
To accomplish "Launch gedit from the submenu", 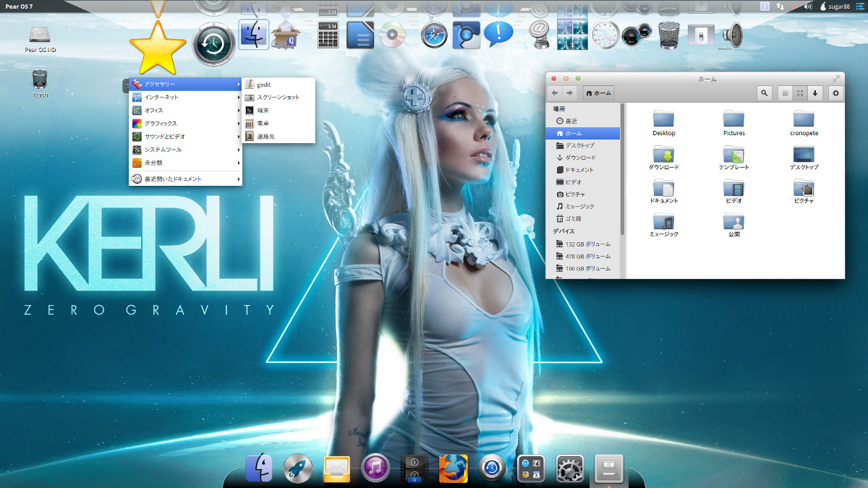I will [278, 85].
